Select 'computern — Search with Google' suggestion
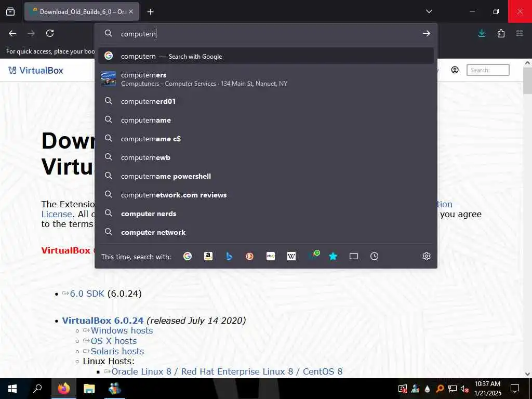 pos(265,56)
